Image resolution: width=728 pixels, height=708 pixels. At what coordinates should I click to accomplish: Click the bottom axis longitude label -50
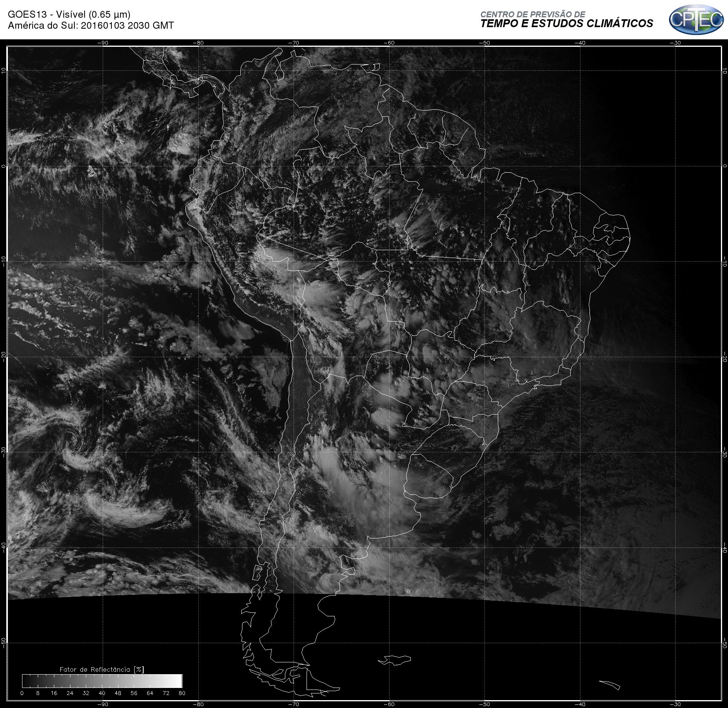click(x=484, y=704)
